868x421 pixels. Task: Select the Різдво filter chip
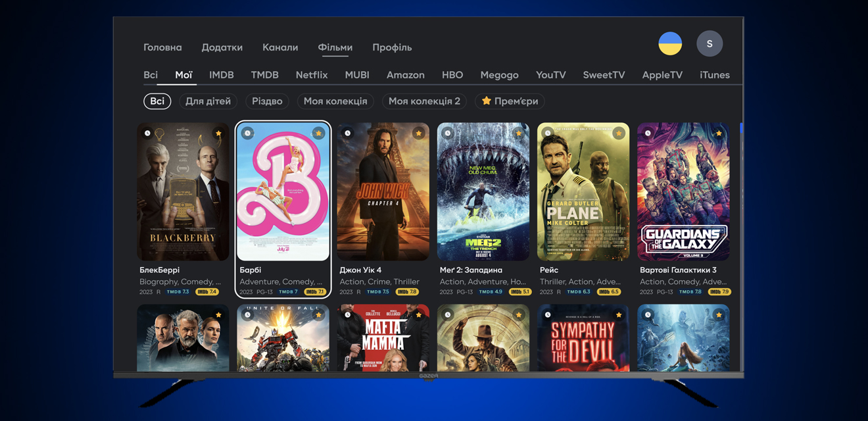pyautogui.click(x=267, y=101)
